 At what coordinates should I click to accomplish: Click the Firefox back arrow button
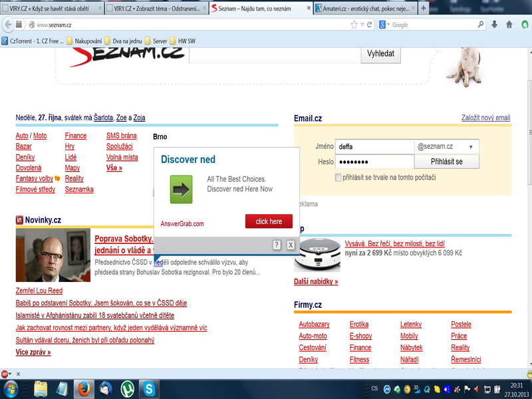9,25
